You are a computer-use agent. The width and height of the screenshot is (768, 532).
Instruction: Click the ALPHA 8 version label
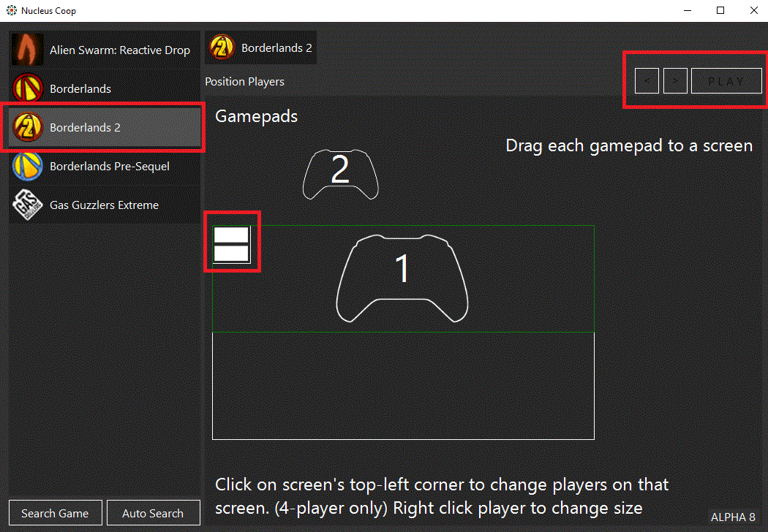733,517
